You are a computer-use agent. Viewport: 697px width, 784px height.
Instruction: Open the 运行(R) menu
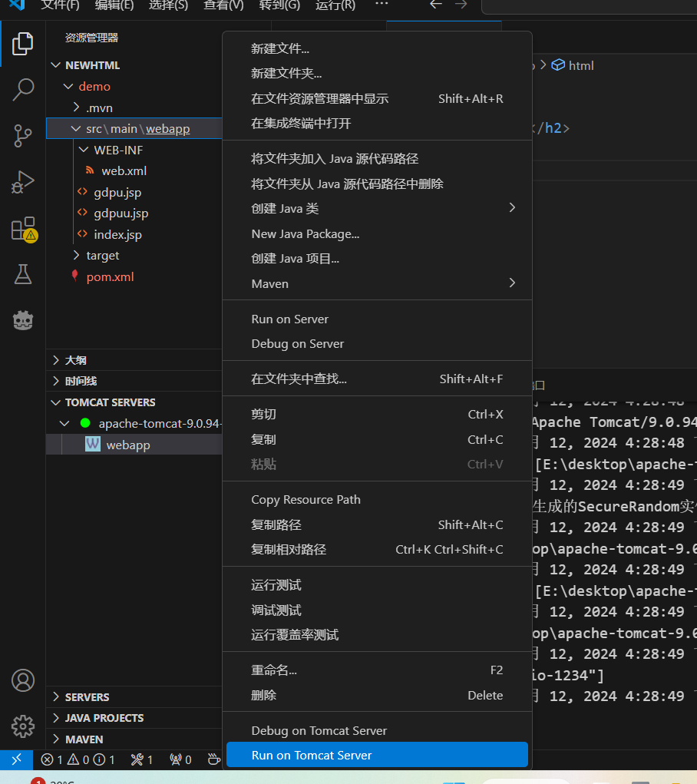pos(335,5)
